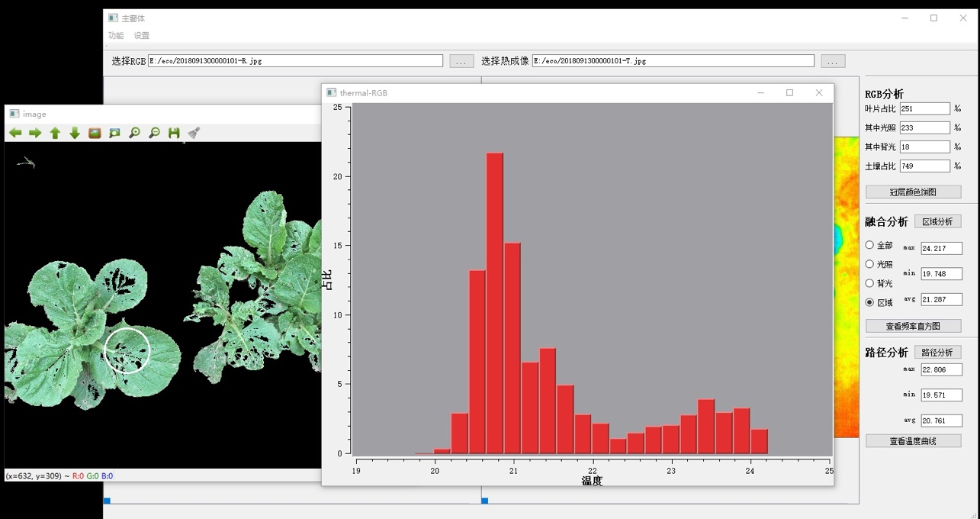Open the brush properties icon in image toolbar
This screenshot has width=980, height=519.
coord(194,133)
